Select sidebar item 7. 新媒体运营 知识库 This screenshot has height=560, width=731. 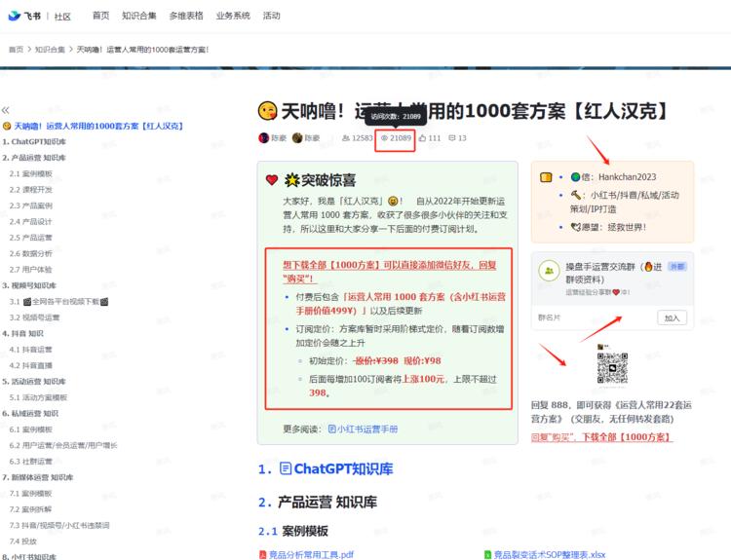(38, 477)
